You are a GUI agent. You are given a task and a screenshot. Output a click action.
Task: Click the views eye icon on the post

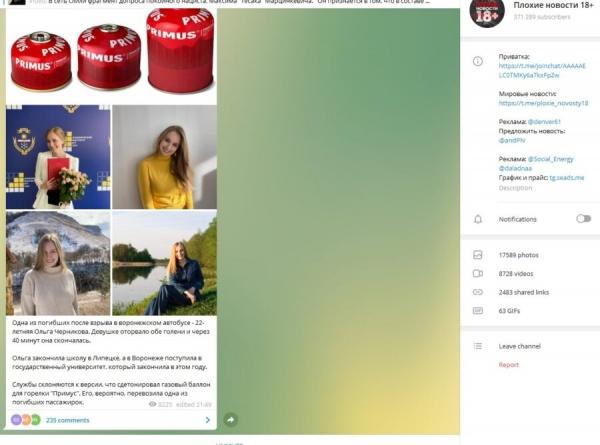(x=152, y=404)
